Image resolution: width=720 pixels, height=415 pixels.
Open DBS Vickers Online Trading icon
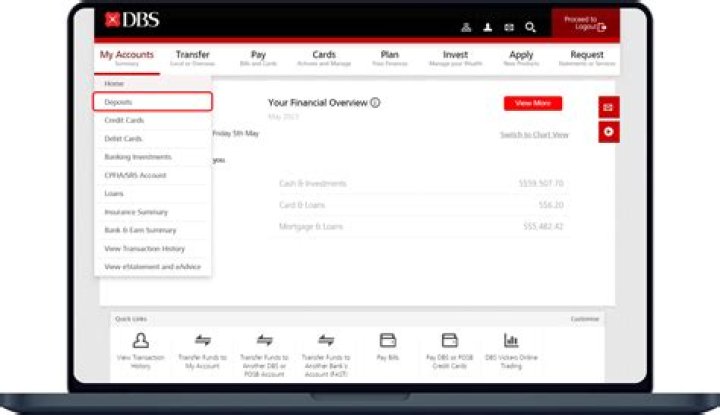tap(511, 341)
